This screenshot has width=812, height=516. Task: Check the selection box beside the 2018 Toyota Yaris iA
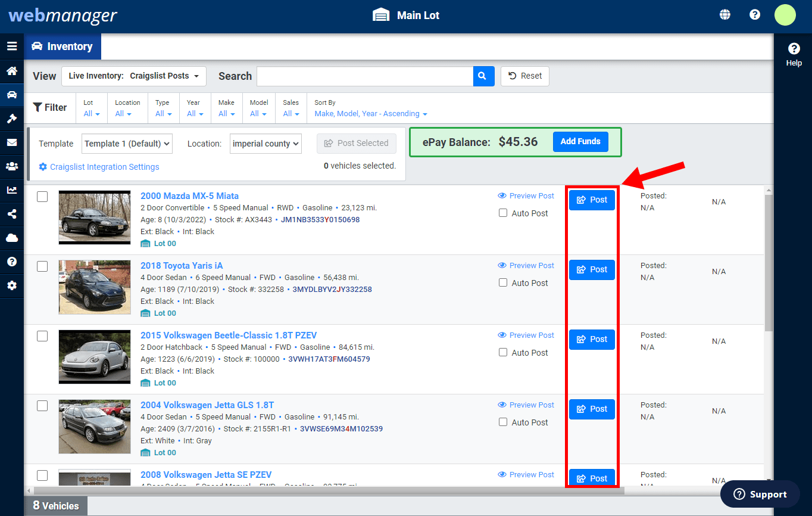[42, 266]
